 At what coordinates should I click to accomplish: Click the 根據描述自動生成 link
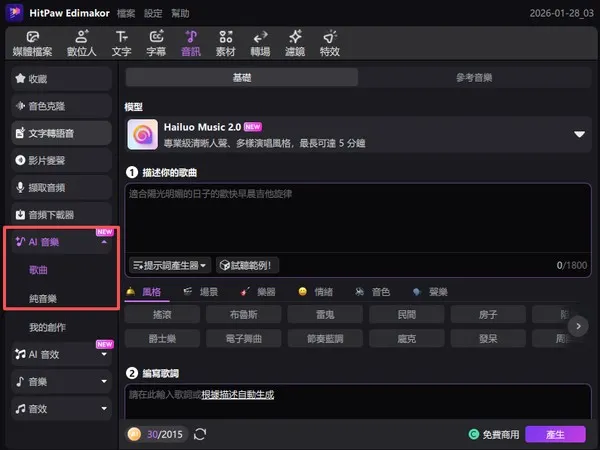click(x=238, y=395)
